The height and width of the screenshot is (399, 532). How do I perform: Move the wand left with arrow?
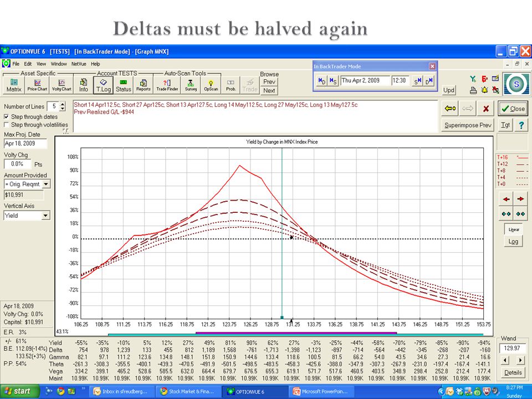pos(505,360)
